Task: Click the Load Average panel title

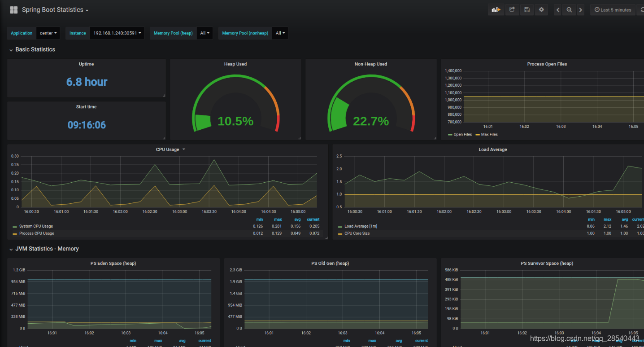Action: click(493, 149)
